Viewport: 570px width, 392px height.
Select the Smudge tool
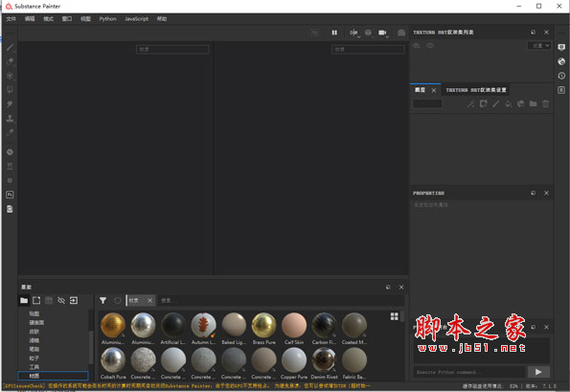(11, 104)
